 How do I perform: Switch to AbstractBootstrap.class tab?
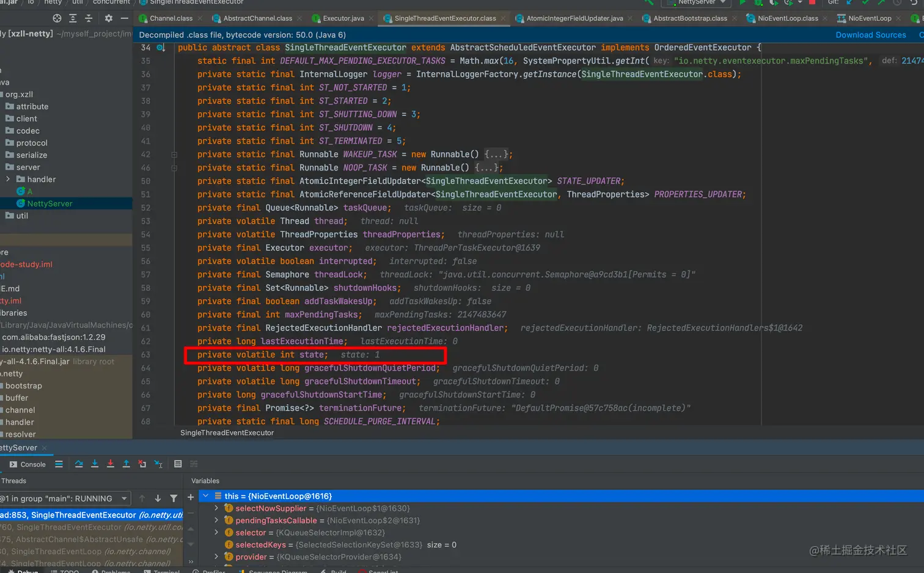click(x=690, y=18)
